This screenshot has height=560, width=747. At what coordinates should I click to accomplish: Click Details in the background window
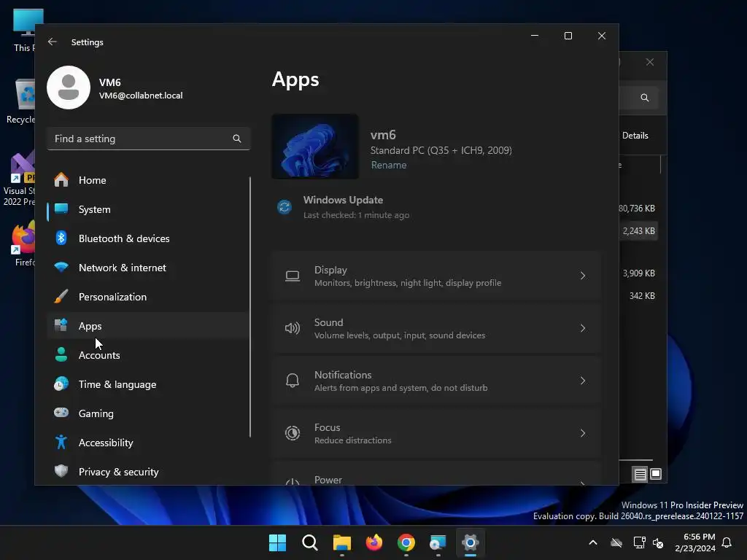pyautogui.click(x=635, y=136)
